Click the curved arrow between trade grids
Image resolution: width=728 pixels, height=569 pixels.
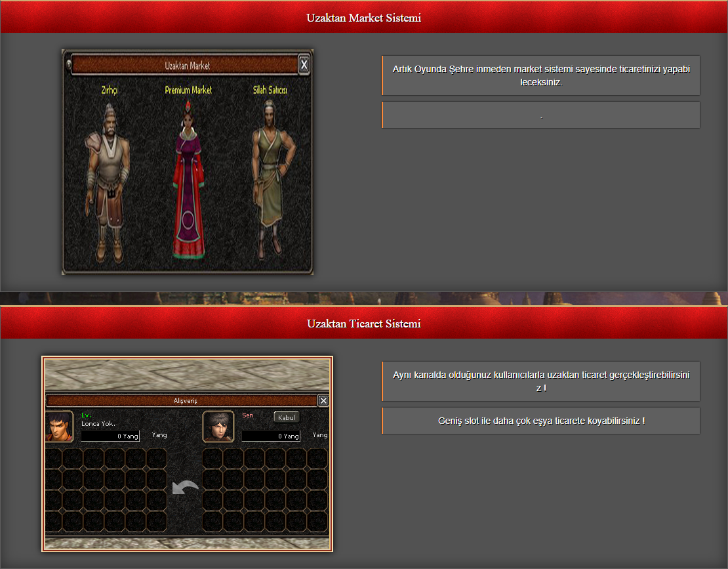(185, 487)
